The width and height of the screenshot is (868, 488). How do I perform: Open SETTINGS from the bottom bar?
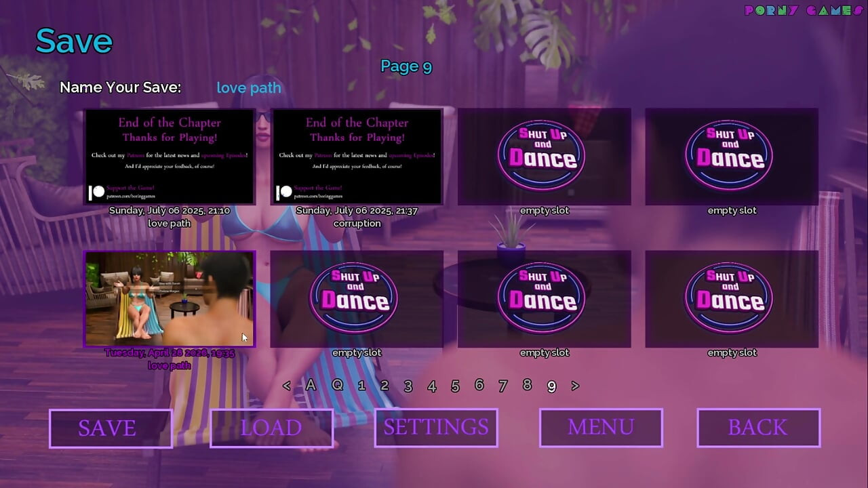(436, 428)
